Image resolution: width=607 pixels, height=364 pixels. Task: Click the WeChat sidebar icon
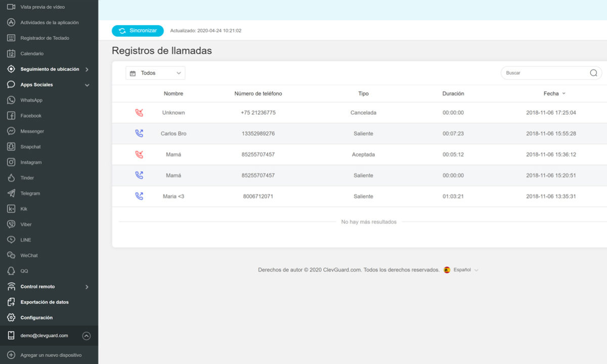click(11, 255)
